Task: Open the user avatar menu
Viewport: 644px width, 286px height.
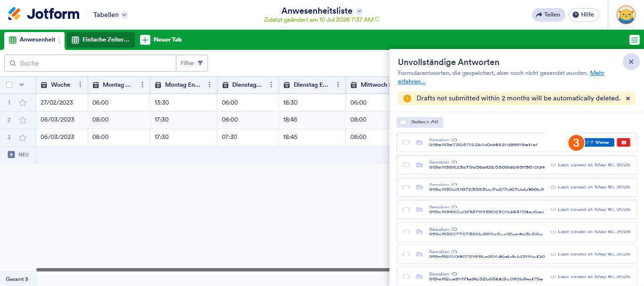Action: (626, 15)
